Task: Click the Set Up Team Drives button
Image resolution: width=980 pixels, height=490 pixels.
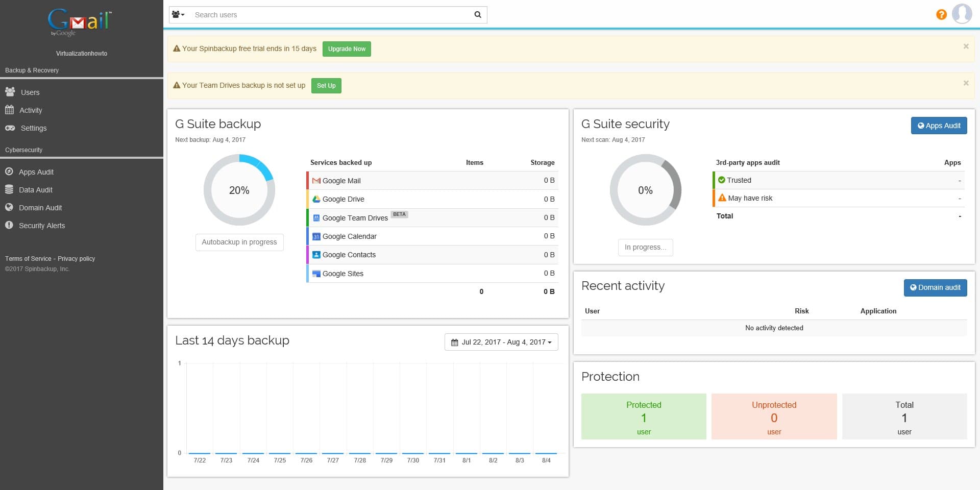Action: click(x=326, y=86)
